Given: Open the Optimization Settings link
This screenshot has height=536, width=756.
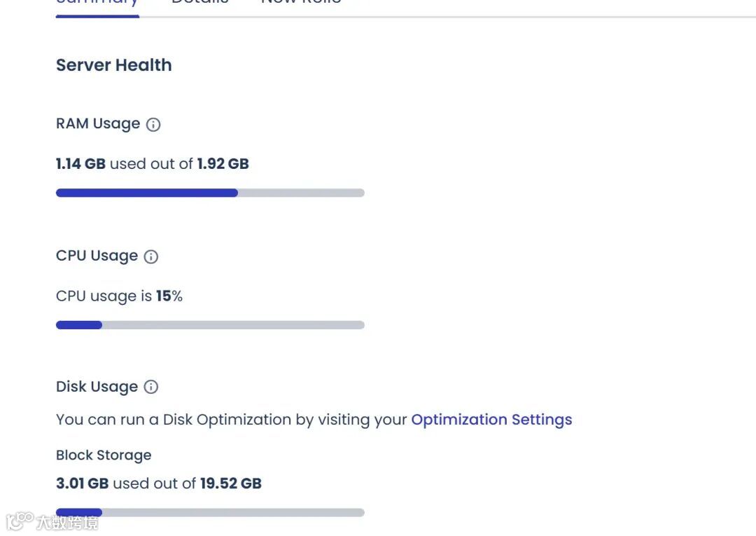Looking at the screenshot, I should pos(491,420).
